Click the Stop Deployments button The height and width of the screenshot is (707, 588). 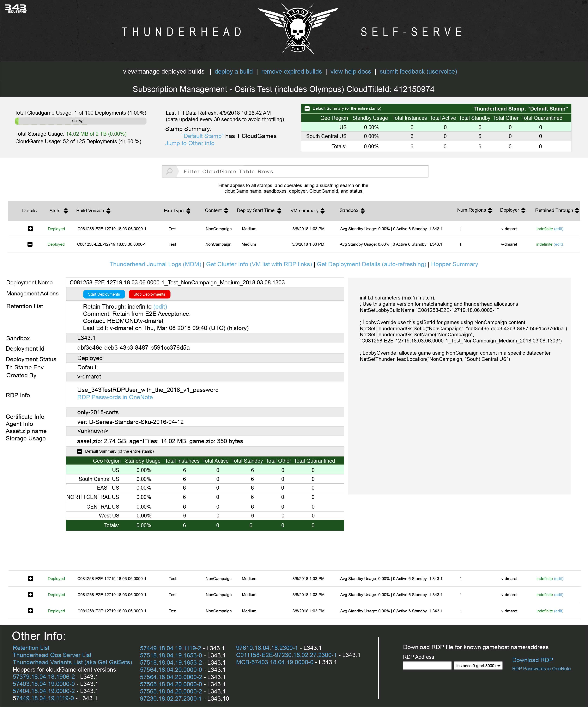pyautogui.click(x=149, y=294)
